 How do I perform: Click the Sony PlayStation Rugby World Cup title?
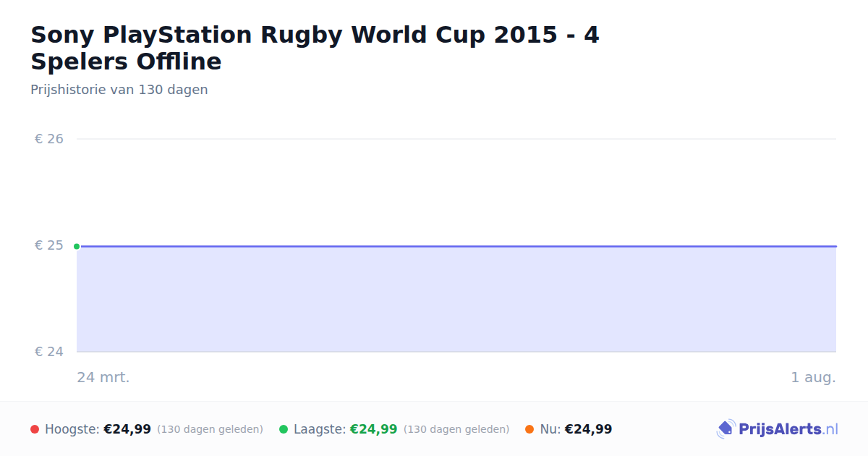315,48
